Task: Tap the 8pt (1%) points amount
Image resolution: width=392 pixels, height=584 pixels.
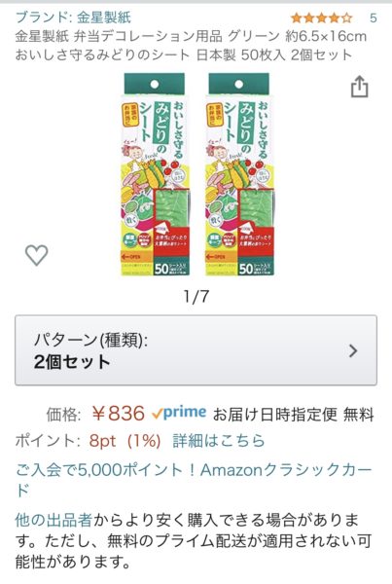Action: [x=125, y=441]
